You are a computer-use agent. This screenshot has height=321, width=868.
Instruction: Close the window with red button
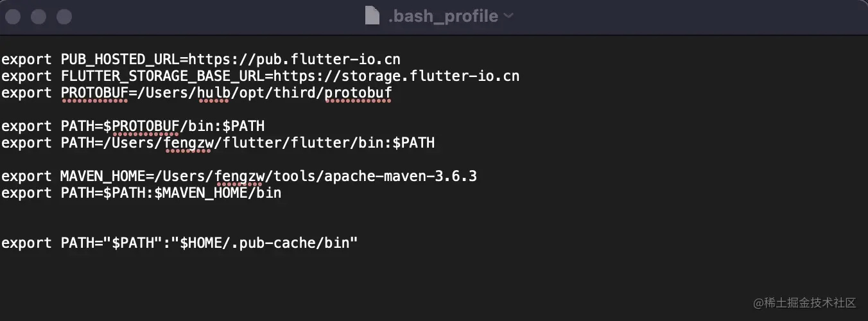click(13, 16)
